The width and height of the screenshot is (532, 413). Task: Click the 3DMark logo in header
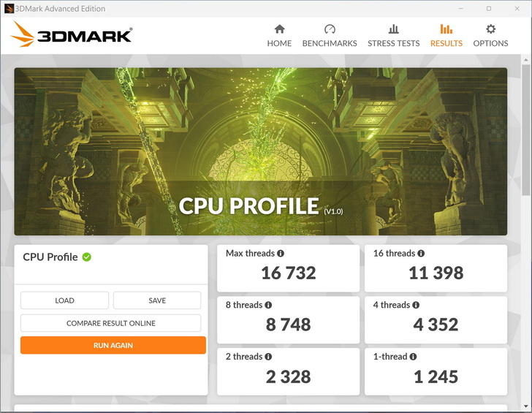point(72,34)
